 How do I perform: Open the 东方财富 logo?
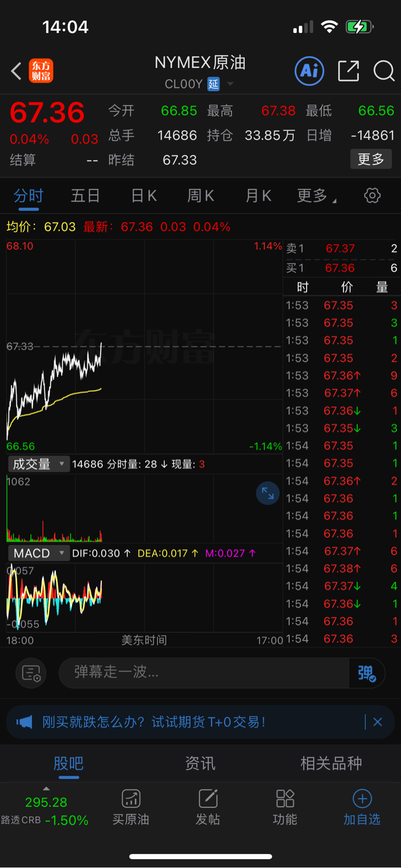coord(41,71)
